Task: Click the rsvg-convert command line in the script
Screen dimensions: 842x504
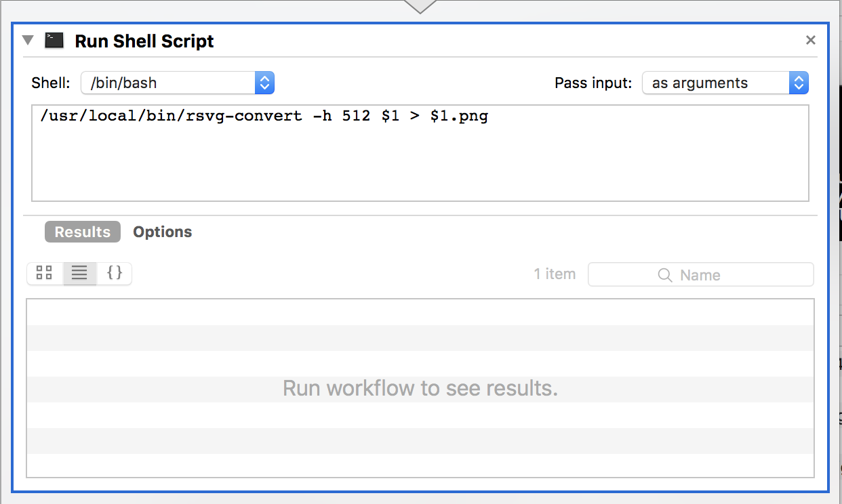Action: 264,117
